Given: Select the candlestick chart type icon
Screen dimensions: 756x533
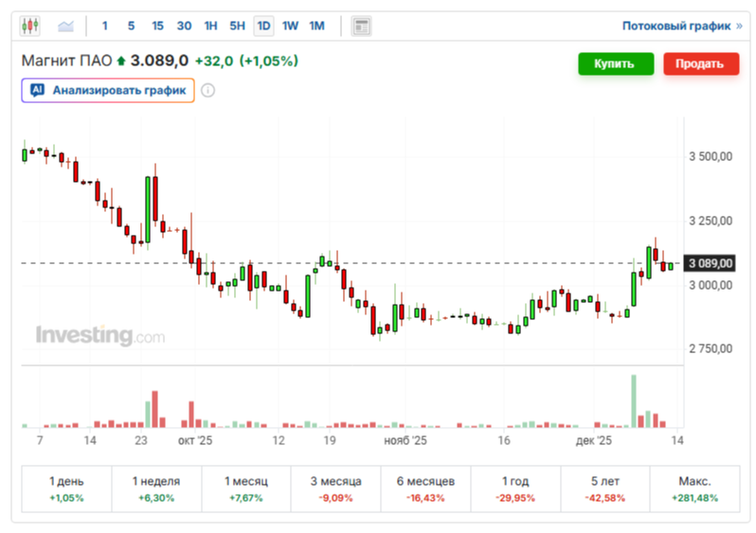Looking at the screenshot, I should [x=30, y=26].
